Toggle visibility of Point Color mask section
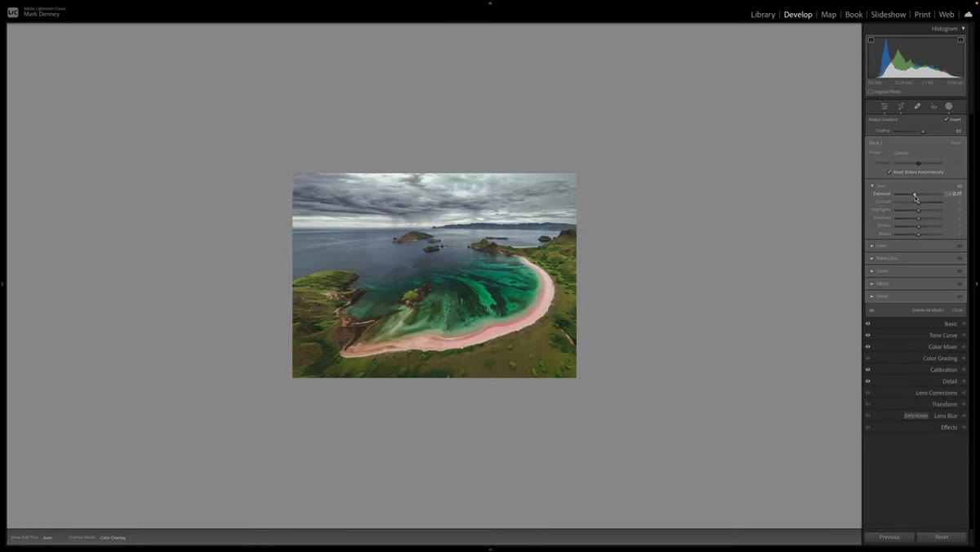 point(960,258)
